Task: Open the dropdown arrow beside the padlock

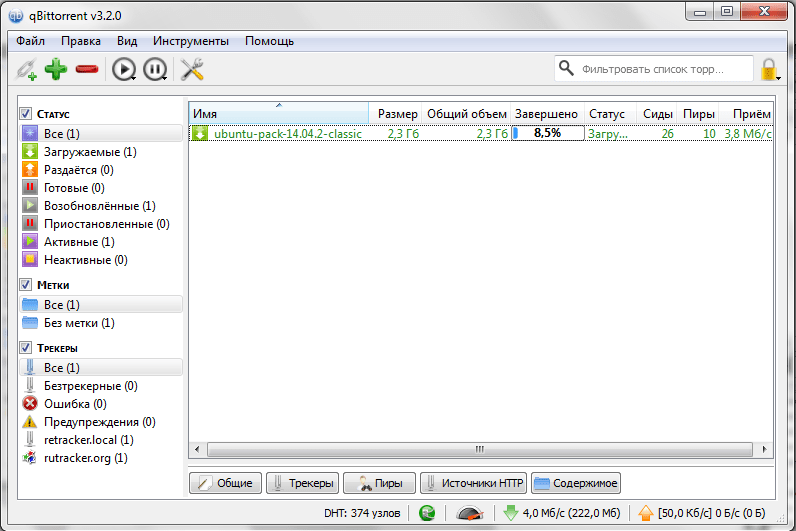Action: [x=779, y=78]
